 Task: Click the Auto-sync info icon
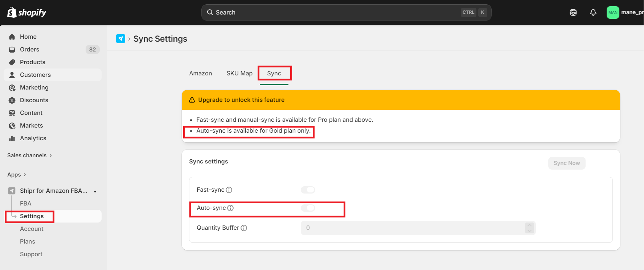pyautogui.click(x=230, y=208)
